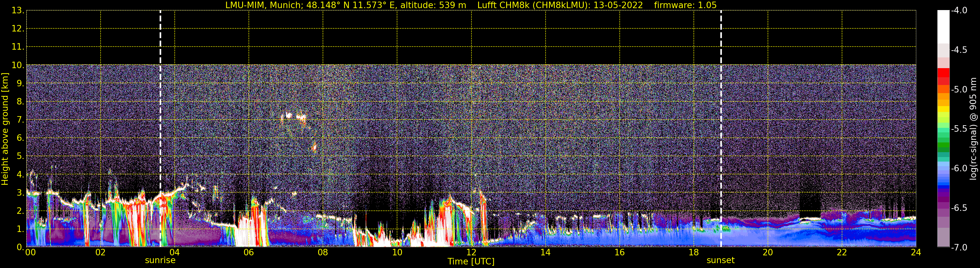Click the white segment of the colorbar
This screenshot has height=268, width=980.
tap(943, 27)
